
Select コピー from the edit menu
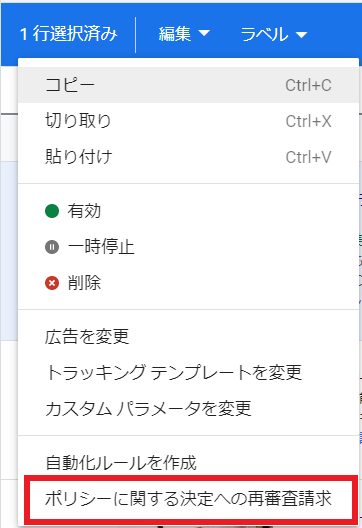tap(189, 85)
